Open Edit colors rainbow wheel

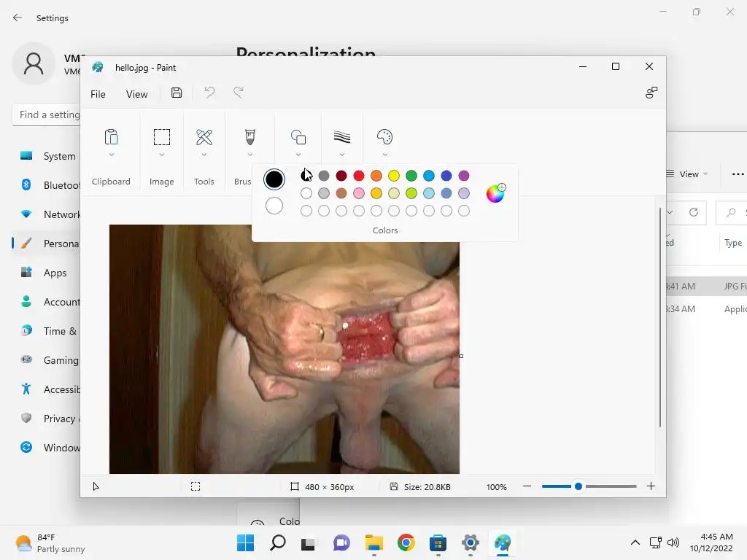pyautogui.click(x=495, y=193)
